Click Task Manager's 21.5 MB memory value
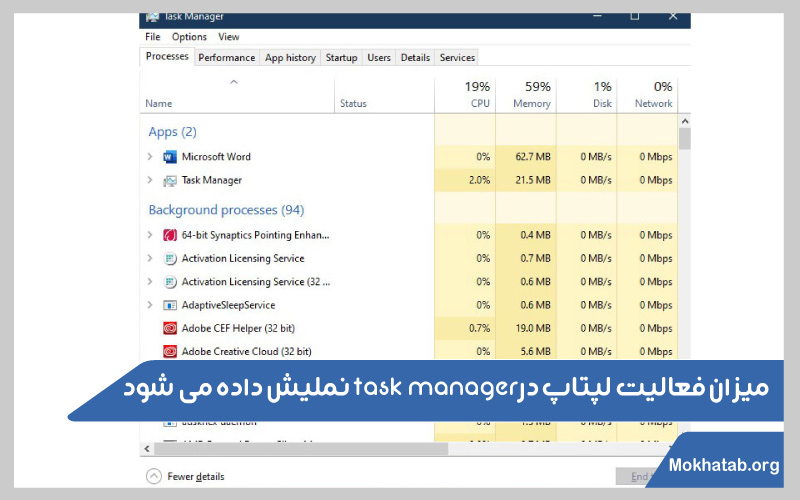 click(x=533, y=180)
